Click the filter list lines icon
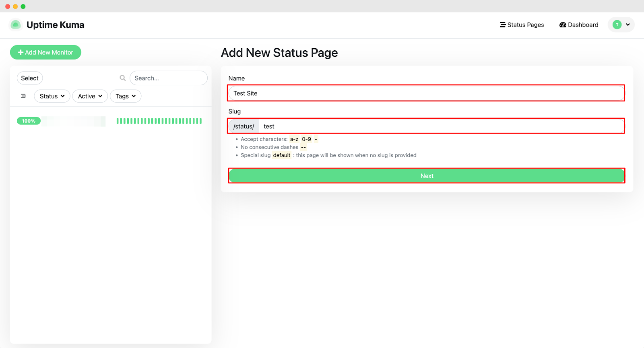644x348 pixels. pos(23,96)
